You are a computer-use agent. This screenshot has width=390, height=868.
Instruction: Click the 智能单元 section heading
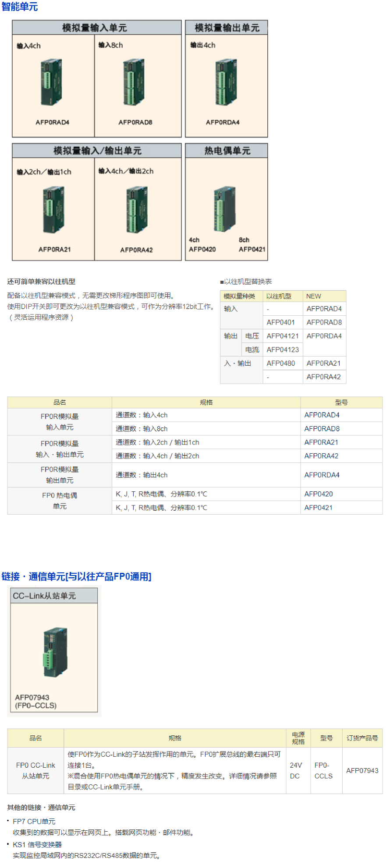[20, 7]
